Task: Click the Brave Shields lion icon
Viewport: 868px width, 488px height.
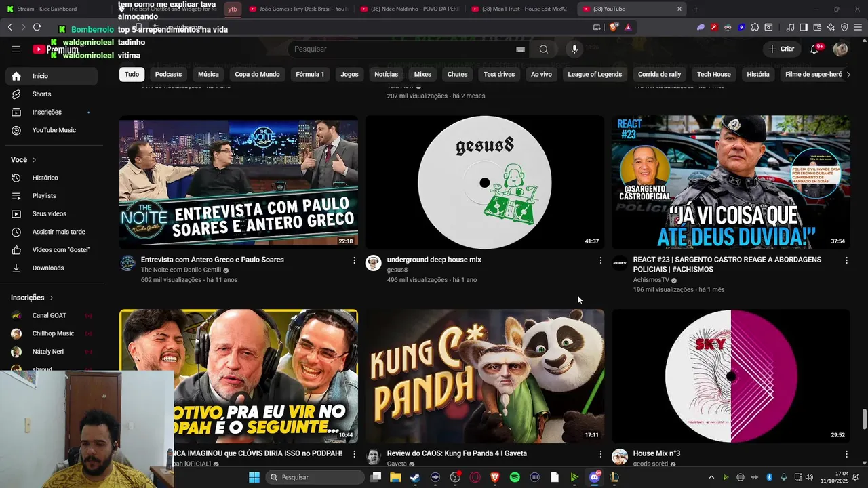Action: tap(614, 27)
